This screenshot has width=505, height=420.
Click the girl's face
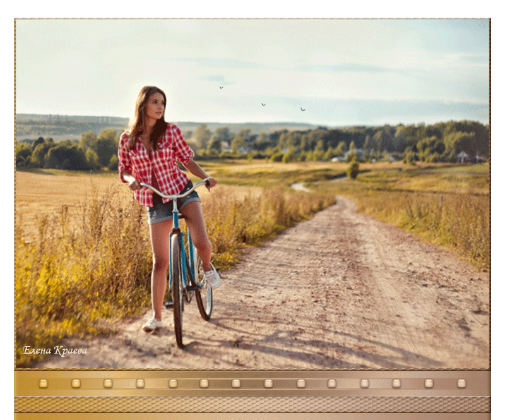(155, 105)
